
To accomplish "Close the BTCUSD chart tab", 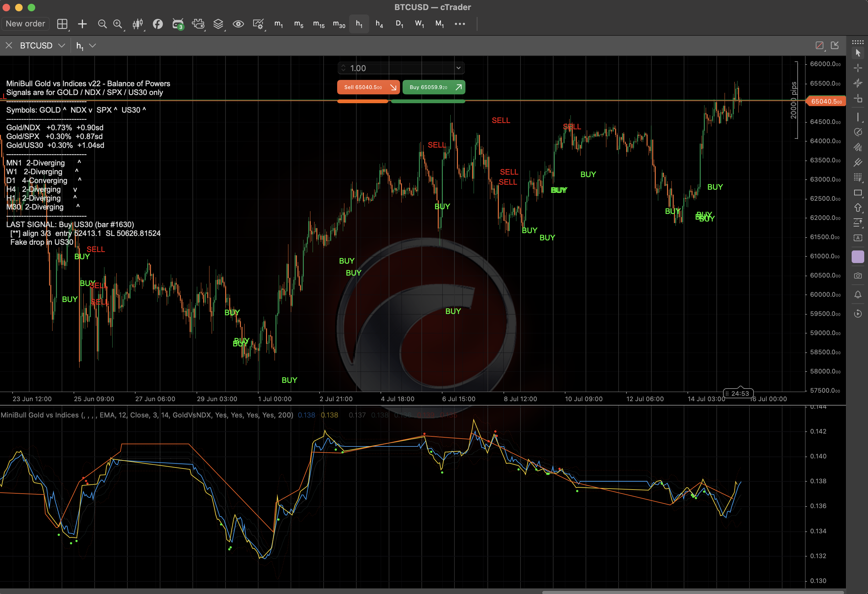I will point(9,46).
